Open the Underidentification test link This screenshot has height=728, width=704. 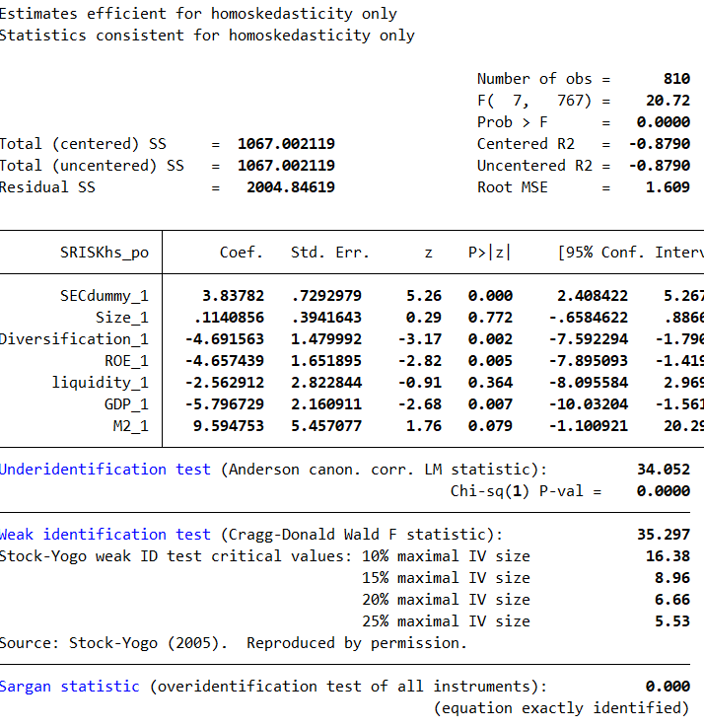pos(106,469)
